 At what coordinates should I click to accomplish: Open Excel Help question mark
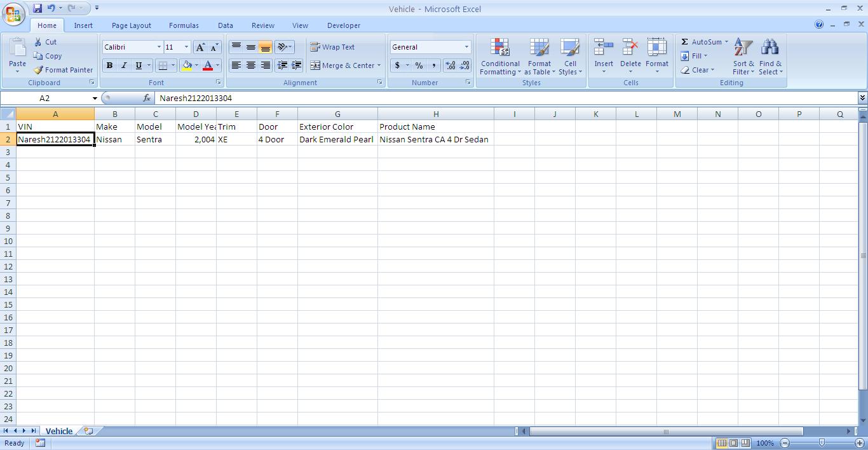[819, 25]
